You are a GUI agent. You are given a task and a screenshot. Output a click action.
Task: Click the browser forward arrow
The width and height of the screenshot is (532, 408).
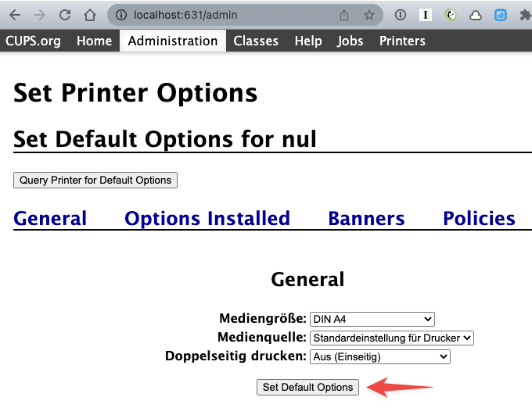coord(40,15)
